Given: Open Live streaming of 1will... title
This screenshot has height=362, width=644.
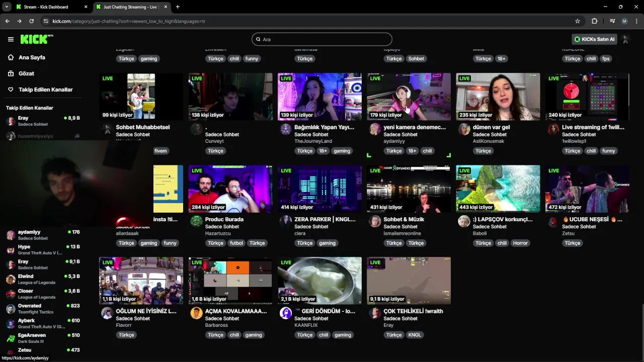Looking at the screenshot, I should click(x=593, y=127).
